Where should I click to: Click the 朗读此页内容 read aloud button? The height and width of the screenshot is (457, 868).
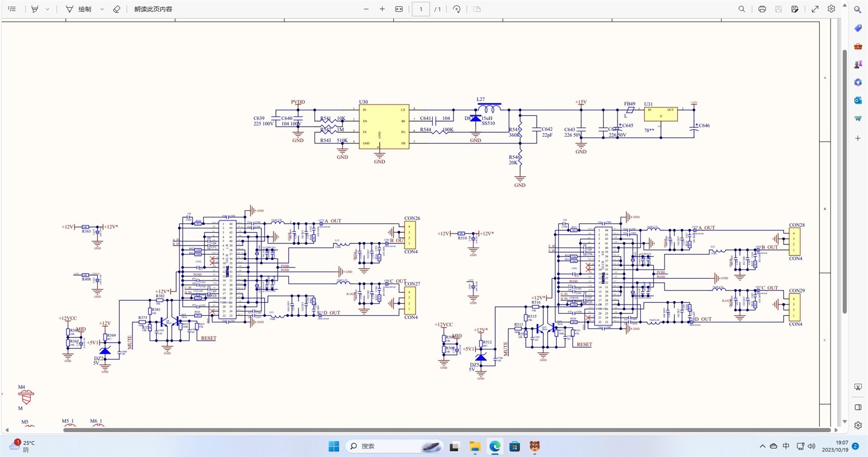[153, 9]
